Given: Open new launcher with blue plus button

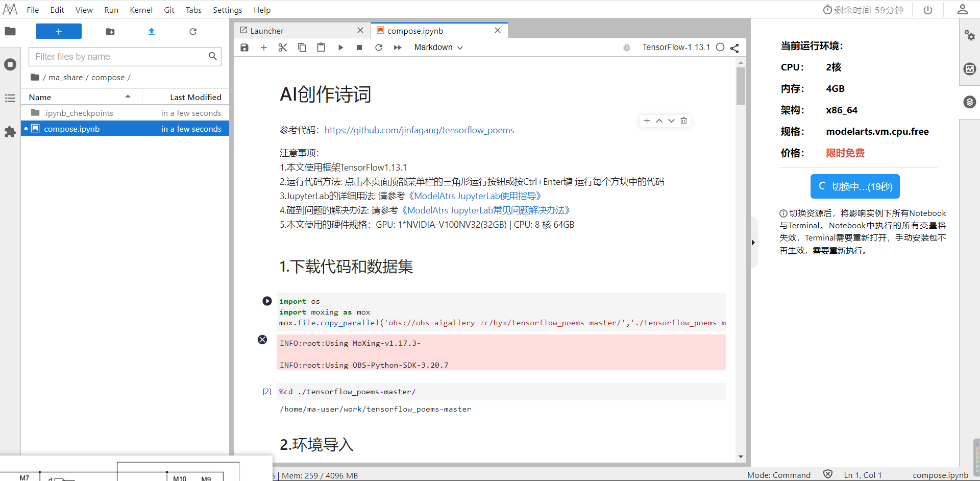Looking at the screenshot, I should tap(59, 31).
